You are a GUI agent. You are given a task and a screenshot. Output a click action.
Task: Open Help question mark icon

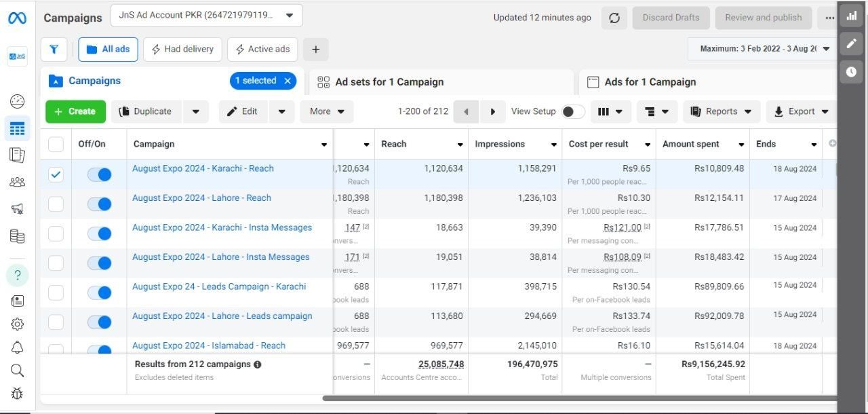[x=18, y=275]
